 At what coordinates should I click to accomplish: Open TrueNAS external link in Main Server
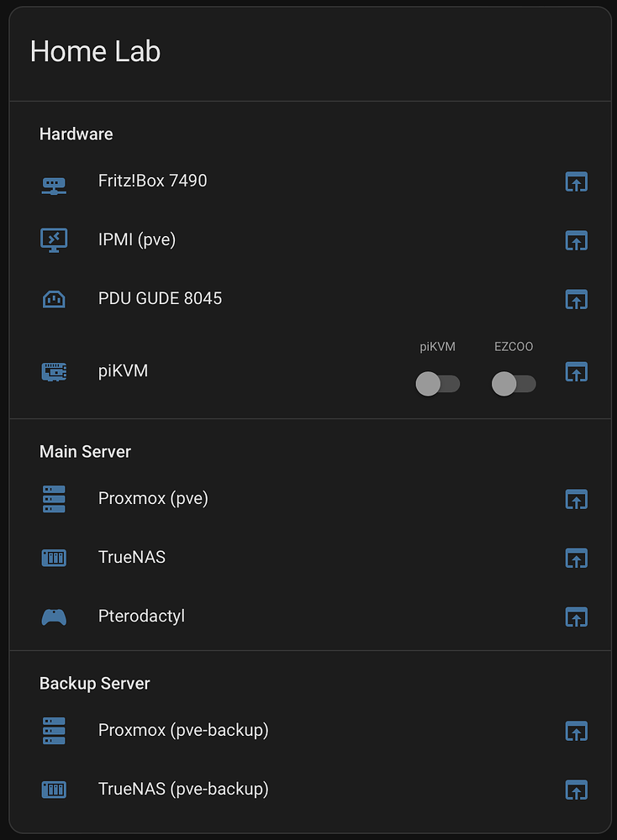point(577,559)
